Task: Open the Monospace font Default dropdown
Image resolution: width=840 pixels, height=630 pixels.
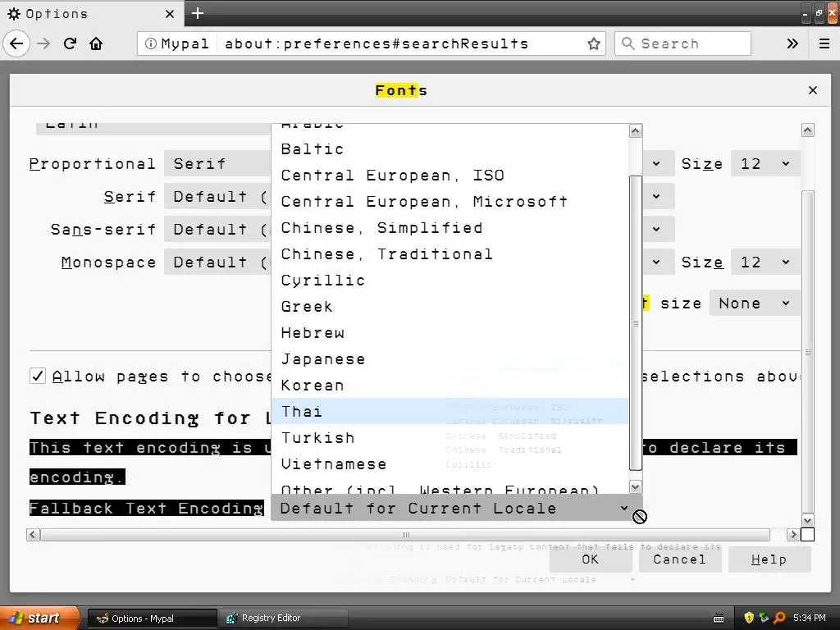Action: pos(218,262)
